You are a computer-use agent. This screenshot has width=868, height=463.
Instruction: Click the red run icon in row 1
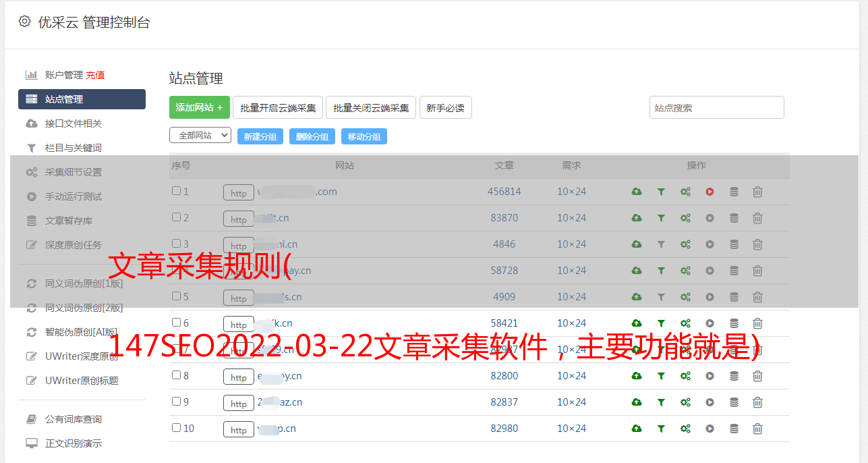[x=710, y=192]
